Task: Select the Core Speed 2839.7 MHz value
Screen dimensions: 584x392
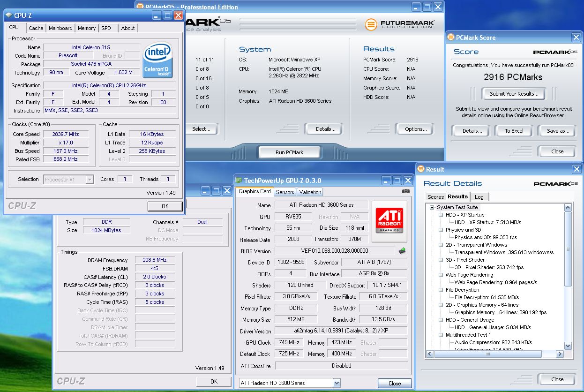Action: (66, 134)
